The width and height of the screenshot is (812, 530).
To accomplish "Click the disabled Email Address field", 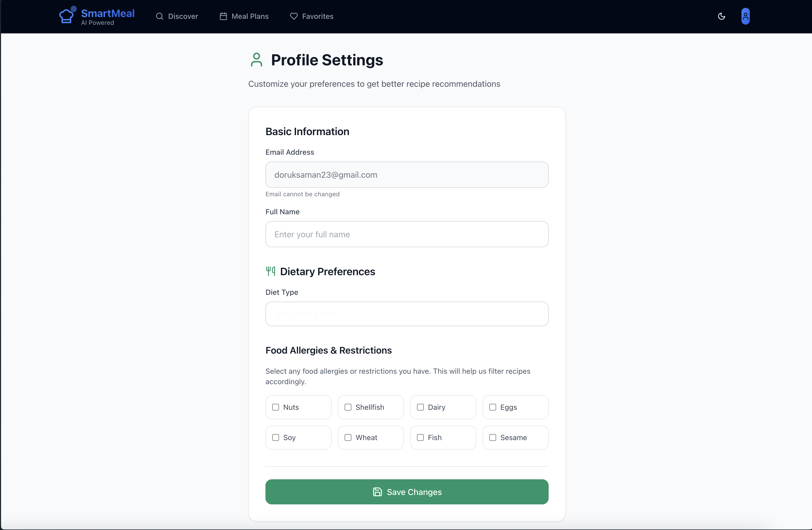I will (x=407, y=175).
